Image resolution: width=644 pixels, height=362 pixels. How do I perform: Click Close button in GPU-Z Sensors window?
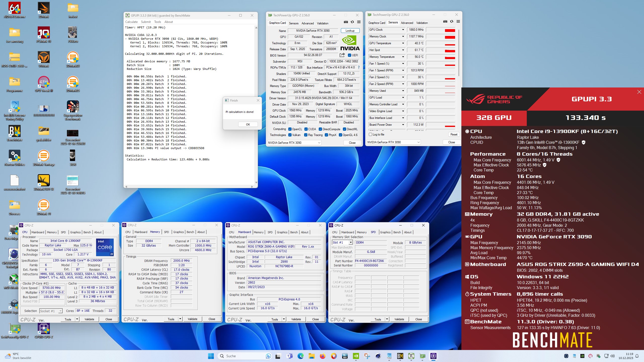[452, 142]
